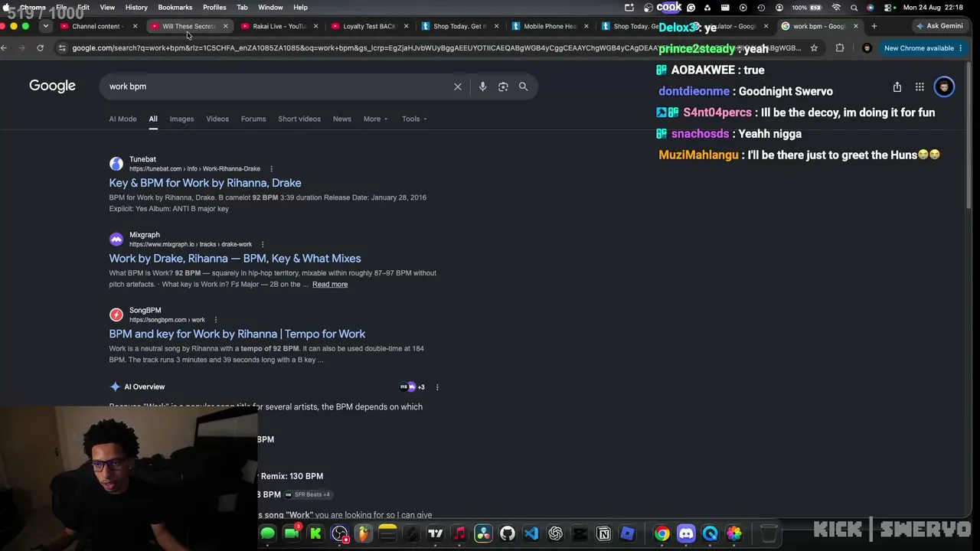Go to the Google homepage via logo

(52, 86)
